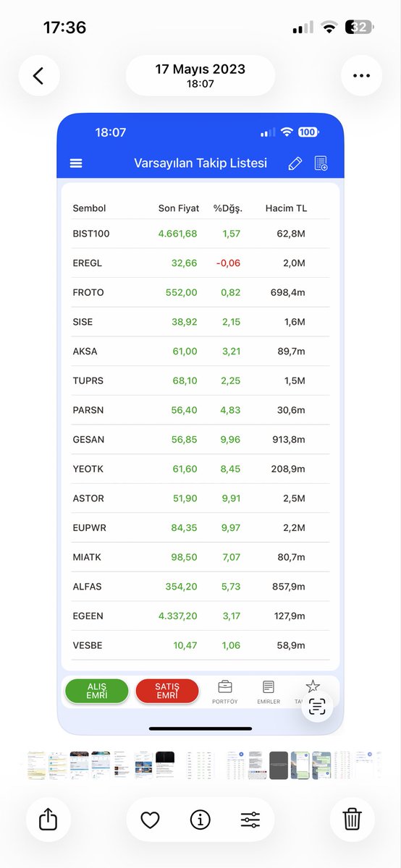
Task: Tap the EGEEN price 4.337,20
Action: pyautogui.click(x=177, y=616)
